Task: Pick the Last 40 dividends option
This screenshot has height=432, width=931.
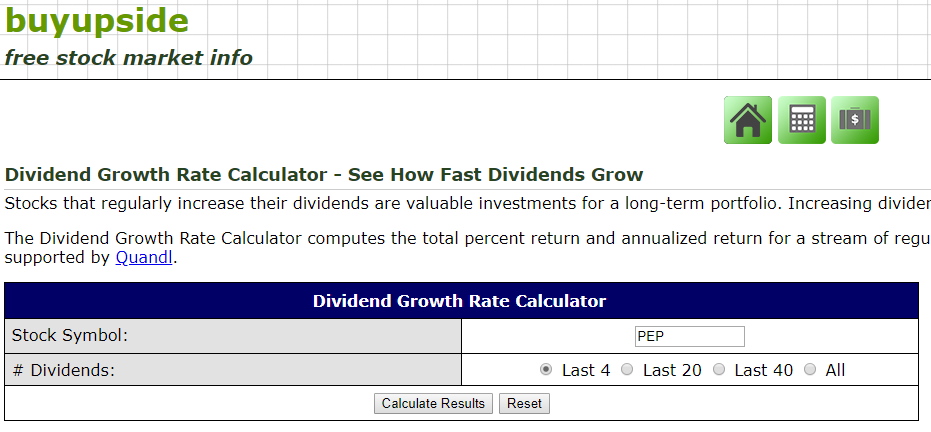Action: [x=719, y=370]
